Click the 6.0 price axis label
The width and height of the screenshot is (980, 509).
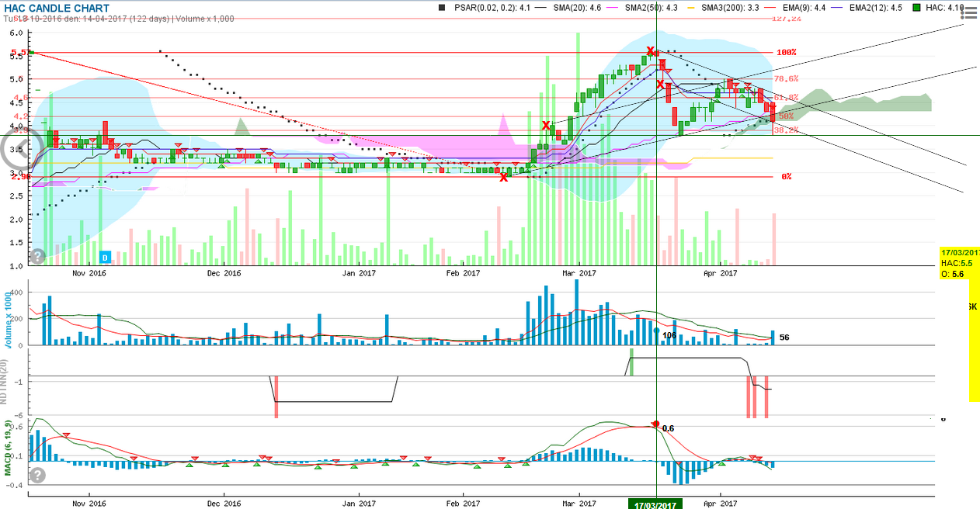pos(17,33)
